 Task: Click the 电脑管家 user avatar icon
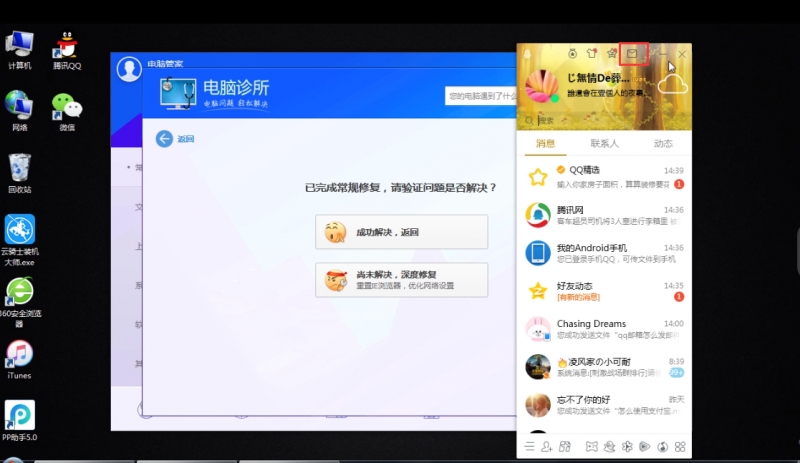[129, 69]
